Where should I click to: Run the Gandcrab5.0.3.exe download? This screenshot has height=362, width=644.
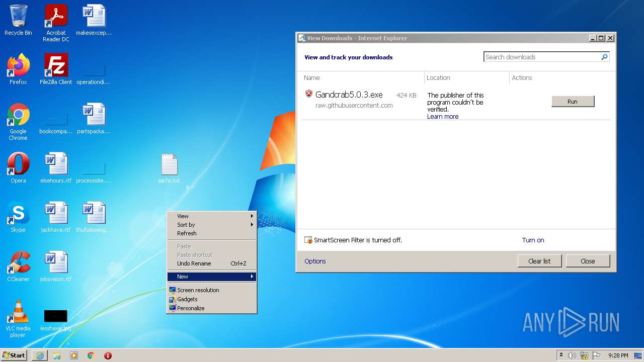[x=573, y=102]
